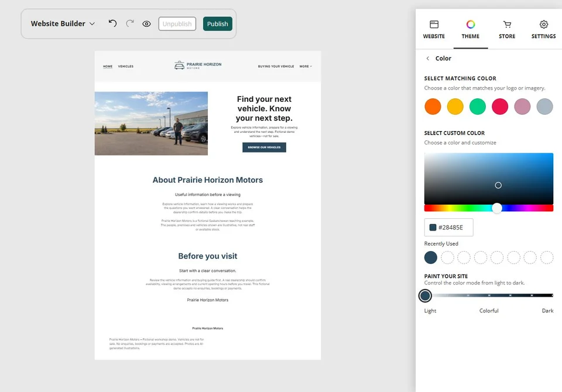Select the dealership lot hero image

151,123
